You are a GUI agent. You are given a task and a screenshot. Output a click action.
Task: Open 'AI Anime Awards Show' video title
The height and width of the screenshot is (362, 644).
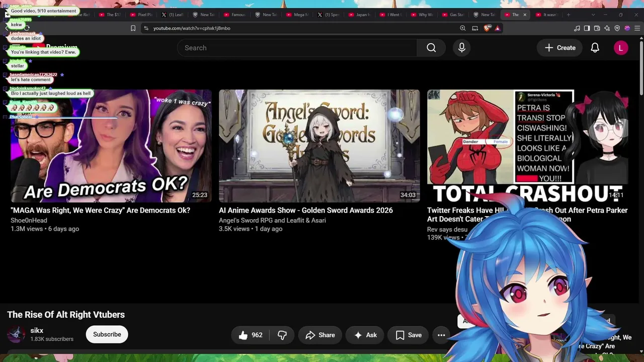306,210
